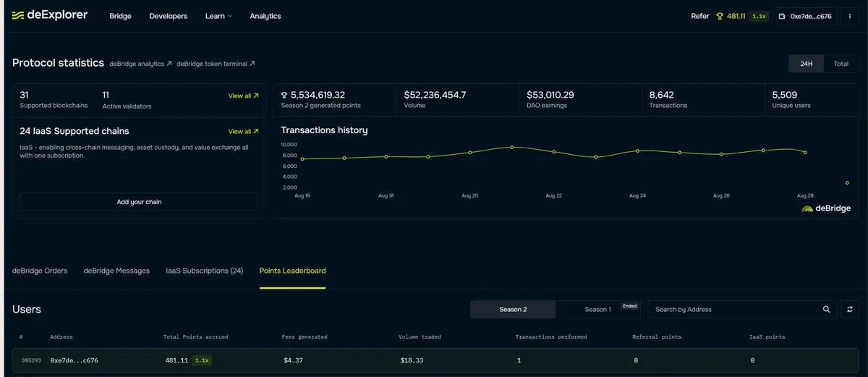Screen dimensions: 868x377
Task: Click the trophy points icon in header
Action: point(720,16)
